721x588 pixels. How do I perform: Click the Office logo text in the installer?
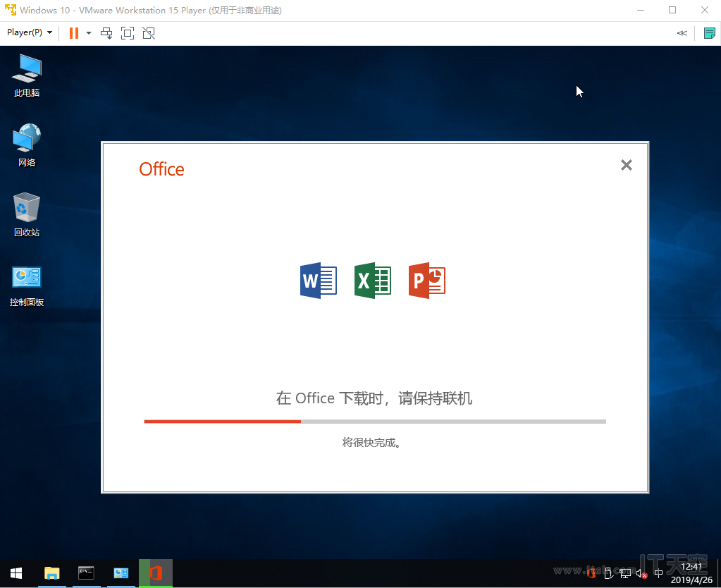[x=161, y=169]
